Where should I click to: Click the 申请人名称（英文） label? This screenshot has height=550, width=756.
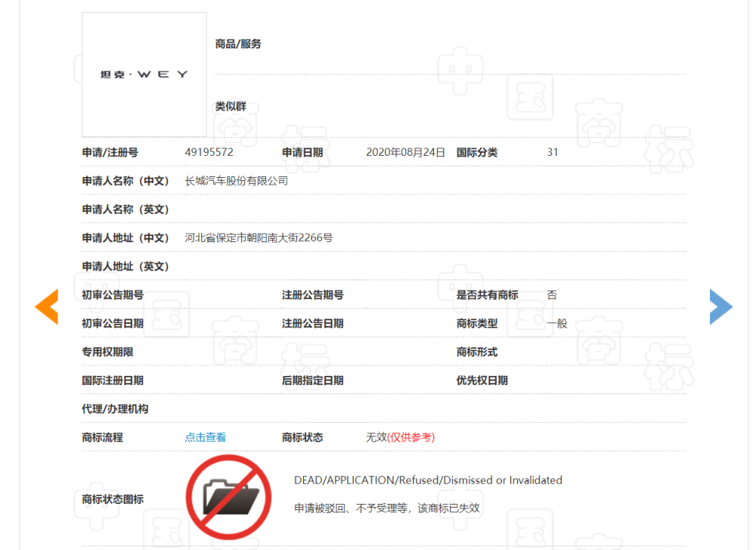tap(125, 210)
